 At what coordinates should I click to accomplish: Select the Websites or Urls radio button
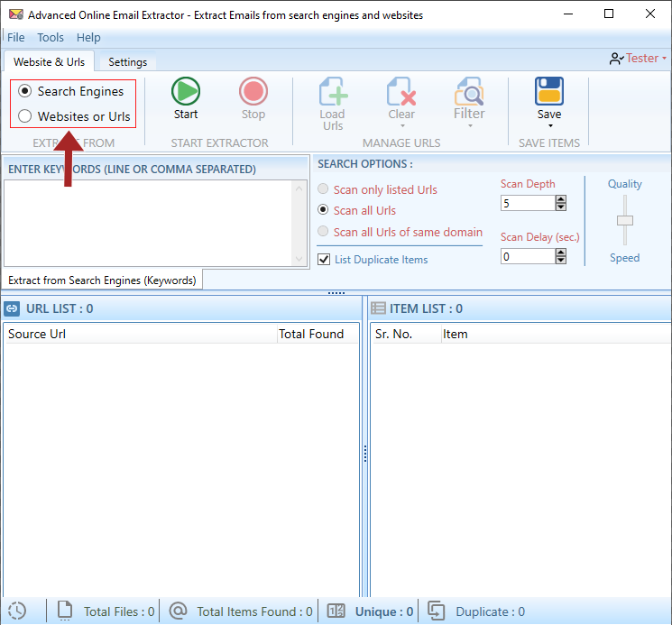pyautogui.click(x=25, y=116)
